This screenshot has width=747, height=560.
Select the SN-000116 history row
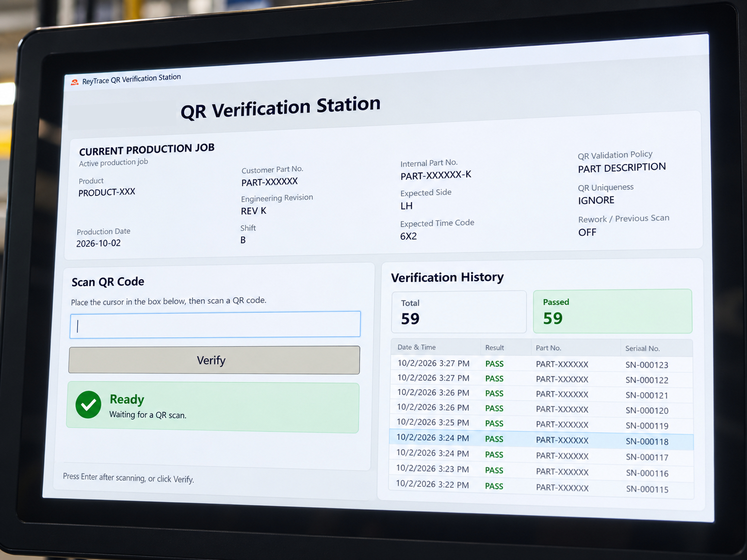pos(541,471)
